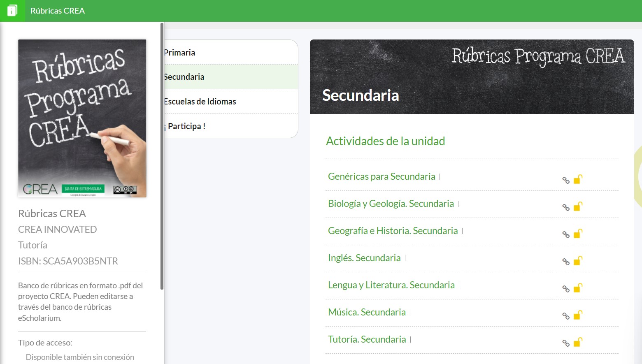Select the Secundaria unit

(x=230, y=77)
